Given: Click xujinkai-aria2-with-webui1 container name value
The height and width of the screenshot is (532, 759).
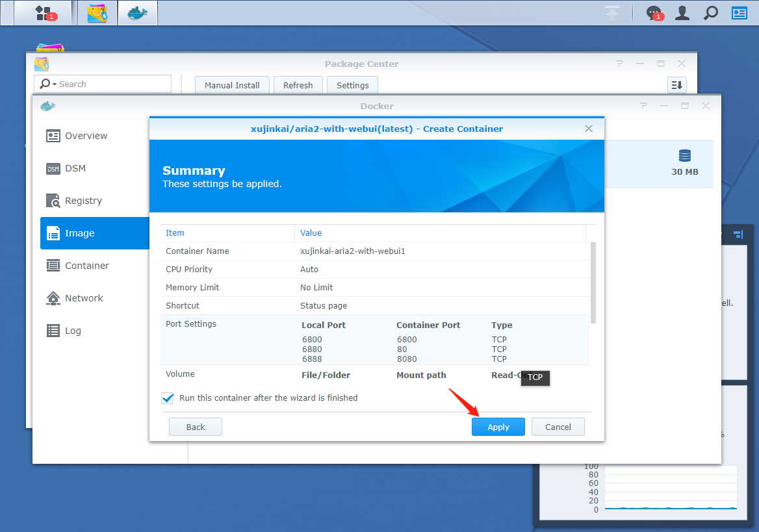Looking at the screenshot, I should click(x=352, y=251).
